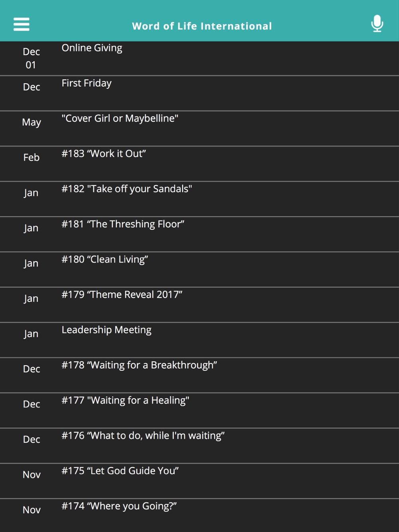Select #177 "Waiting for a Healing"

199,410
